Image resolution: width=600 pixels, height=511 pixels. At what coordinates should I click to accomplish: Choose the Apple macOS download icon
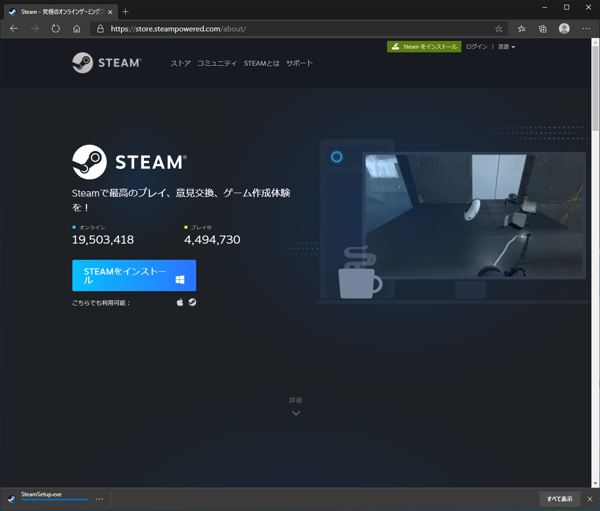pyautogui.click(x=180, y=302)
